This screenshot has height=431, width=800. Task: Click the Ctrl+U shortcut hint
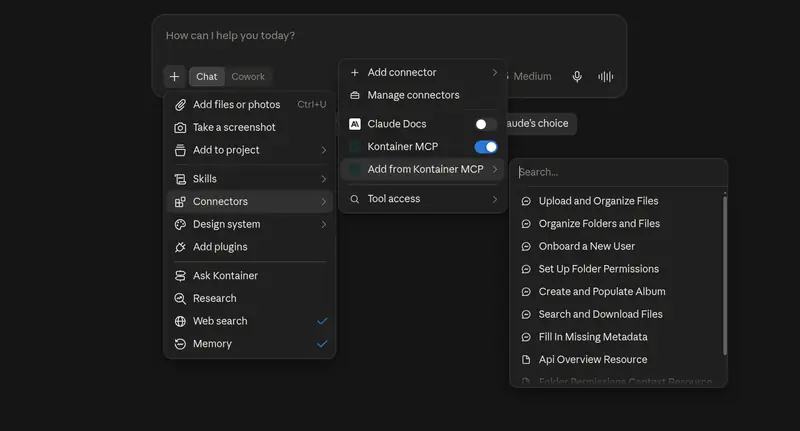[312, 105]
